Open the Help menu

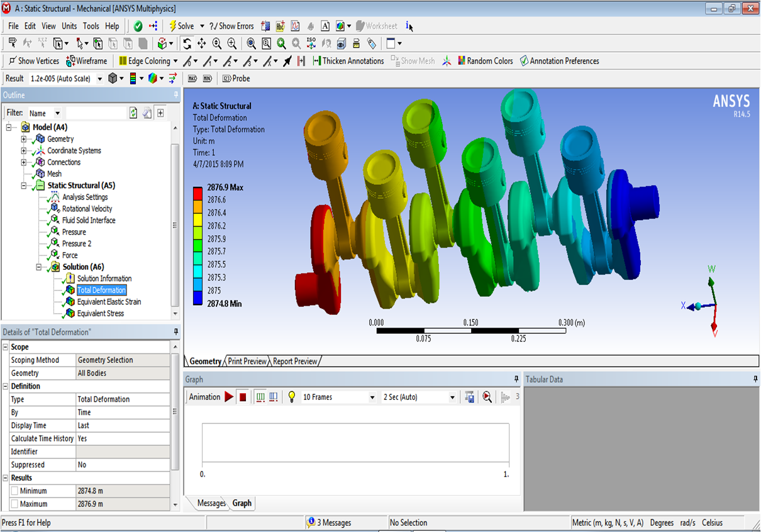tap(112, 26)
